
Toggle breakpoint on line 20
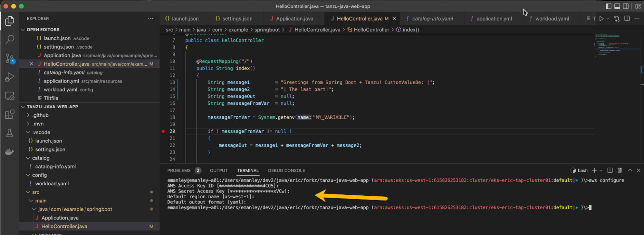tap(163, 131)
